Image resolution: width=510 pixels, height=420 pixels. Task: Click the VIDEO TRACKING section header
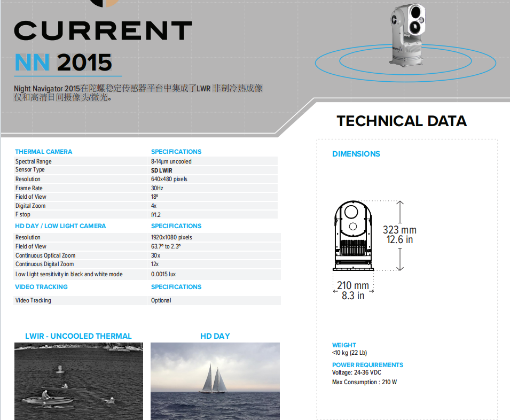(x=41, y=287)
